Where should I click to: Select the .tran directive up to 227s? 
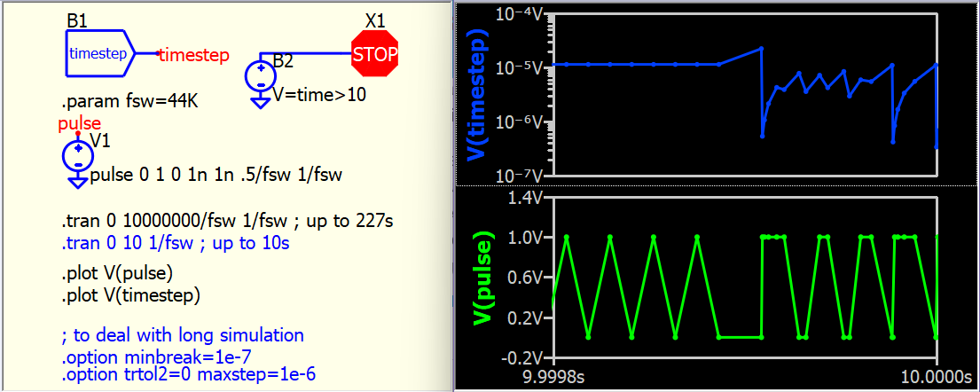(226, 221)
